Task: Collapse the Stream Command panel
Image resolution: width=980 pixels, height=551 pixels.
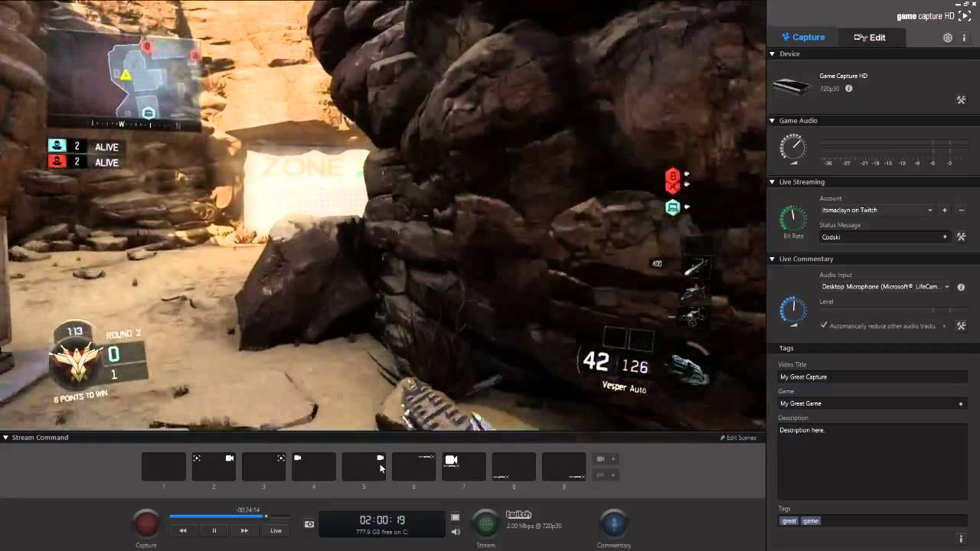Action: click(5, 438)
